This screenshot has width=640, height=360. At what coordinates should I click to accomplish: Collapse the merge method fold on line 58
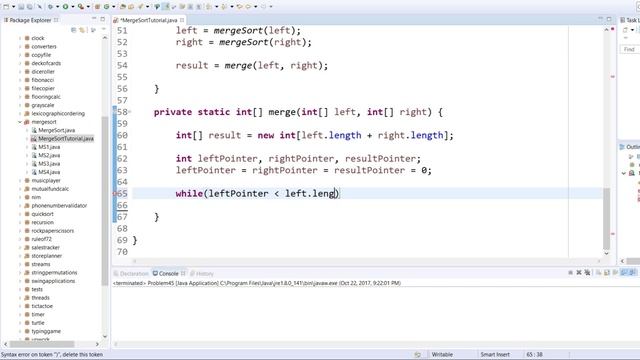130,111
